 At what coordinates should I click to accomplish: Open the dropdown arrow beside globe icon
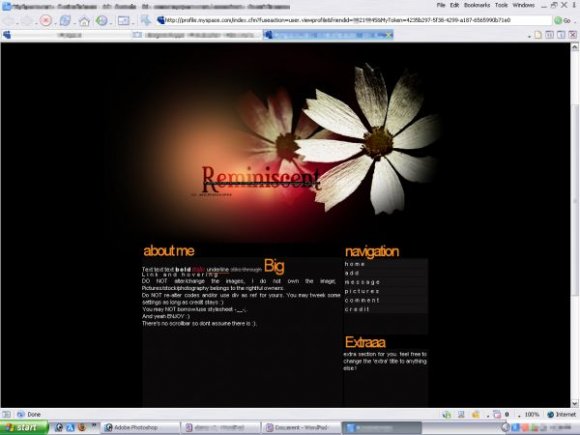coord(110,23)
